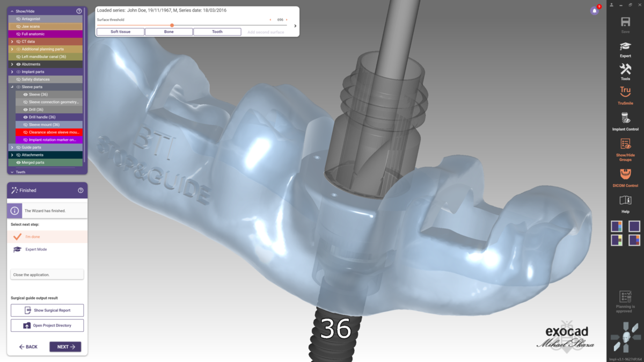644x362 pixels.
Task: Toggle visibility of Jaw scans
Action: [19, 26]
